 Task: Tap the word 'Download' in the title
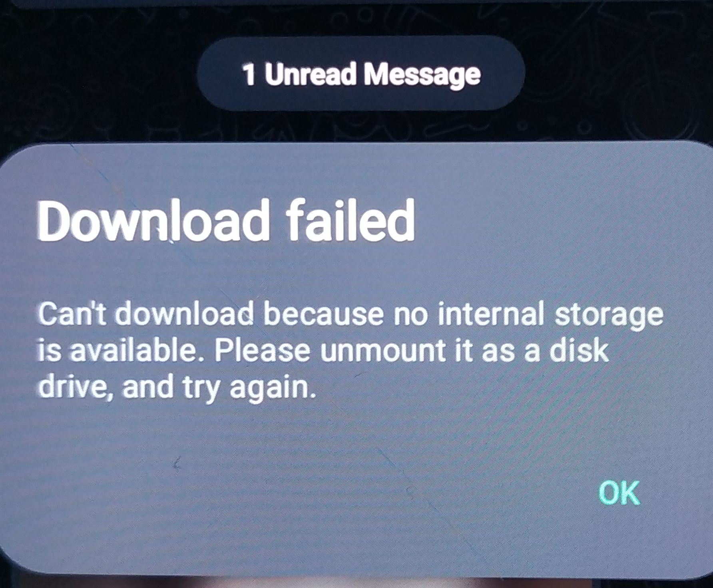point(152,220)
